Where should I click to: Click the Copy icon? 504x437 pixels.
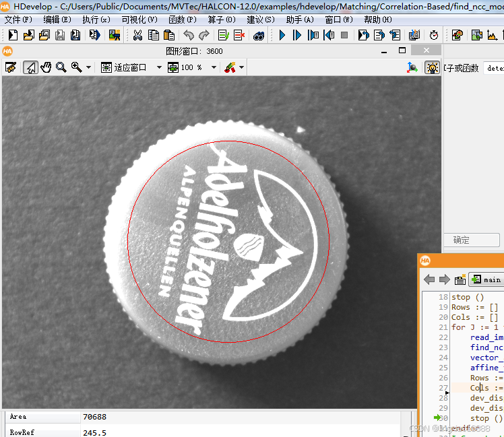pyautogui.click(x=154, y=35)
